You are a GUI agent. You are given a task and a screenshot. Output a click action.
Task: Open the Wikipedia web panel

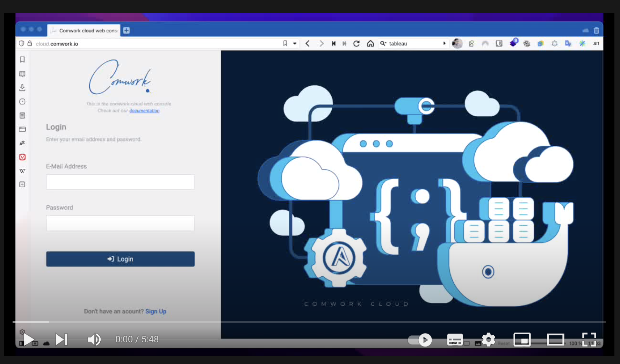22,171
